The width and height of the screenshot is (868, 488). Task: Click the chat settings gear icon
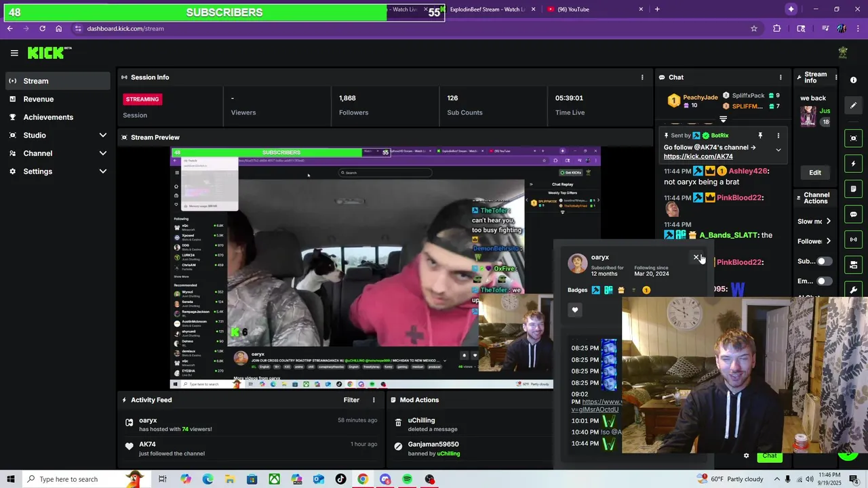coord(747,455)
